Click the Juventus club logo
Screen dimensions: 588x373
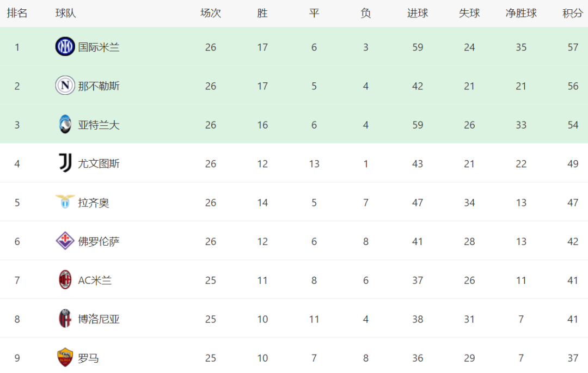click(65, 163)
